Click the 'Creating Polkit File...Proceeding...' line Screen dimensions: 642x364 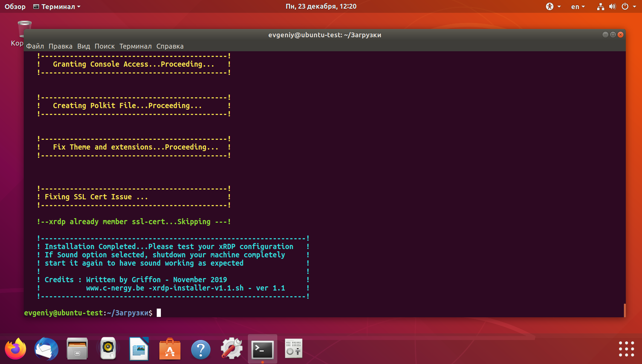pyautogui.click(x=127, y=106)
